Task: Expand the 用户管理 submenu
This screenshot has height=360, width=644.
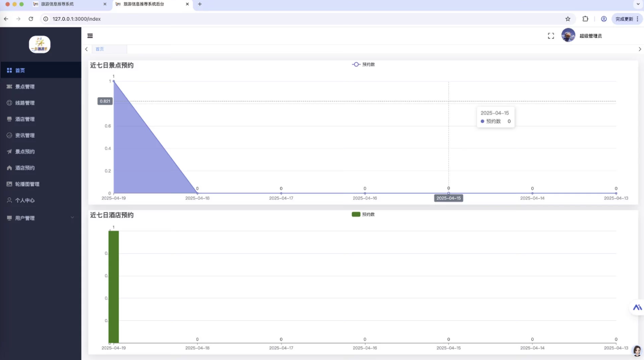Action: (x=41, y=218)
